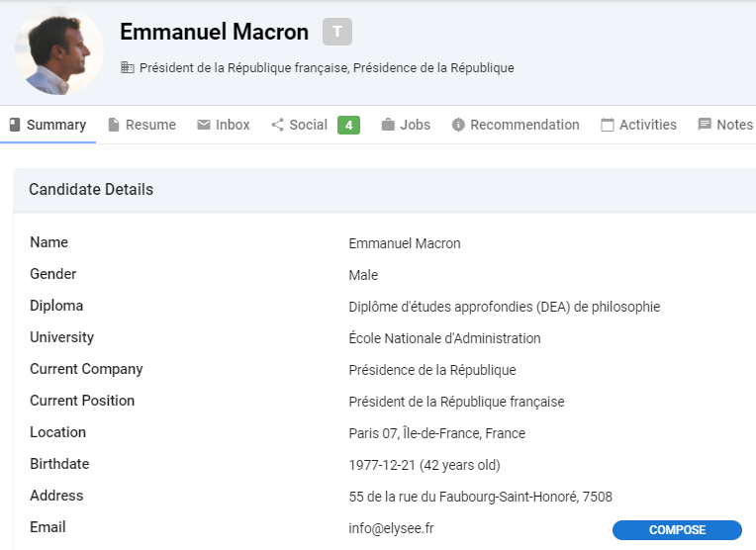Click the Summary tab's book icon
This screenshot has height=550, width=756.
(x=15, y=125)
